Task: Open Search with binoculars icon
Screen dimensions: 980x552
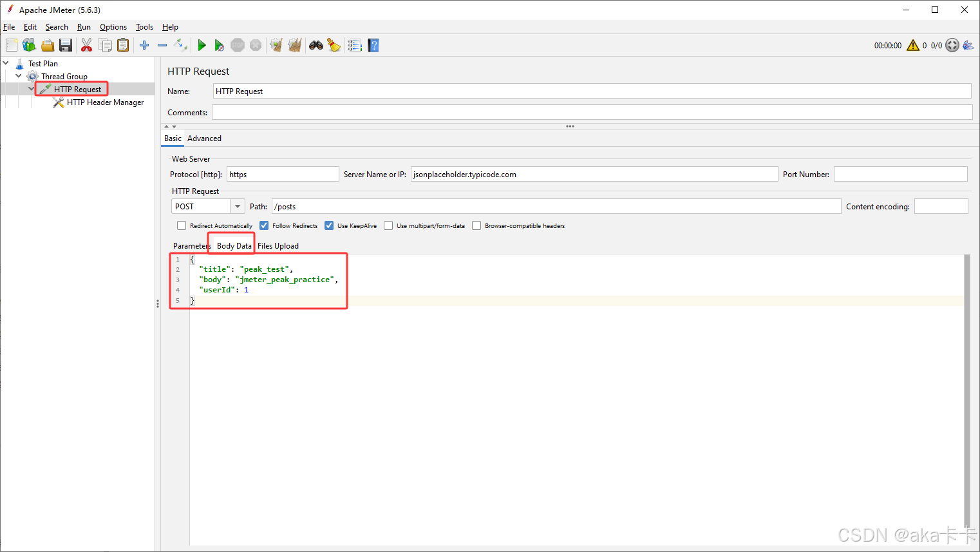Action: pos(316,45)
